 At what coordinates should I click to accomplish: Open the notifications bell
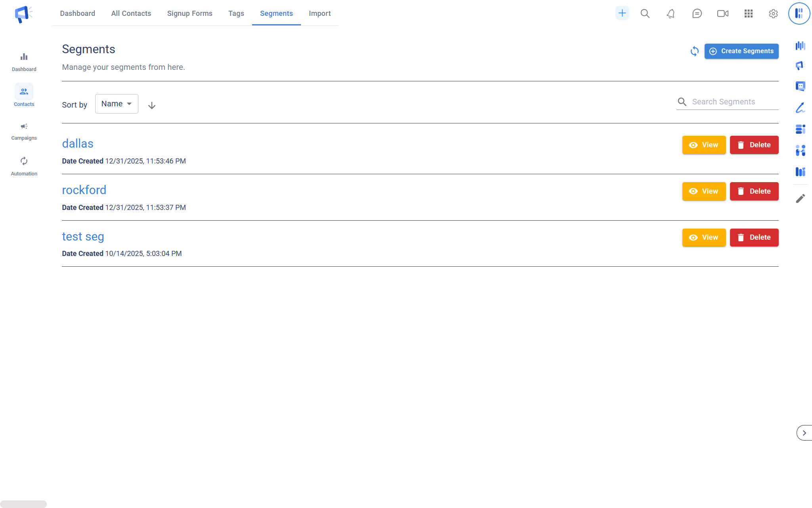(670, 14)
